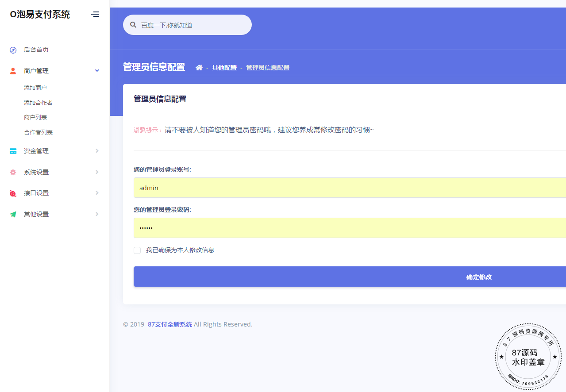Follow the 87支付全新系统 footer link
The image size is (566, 392).
pos(170,324)
